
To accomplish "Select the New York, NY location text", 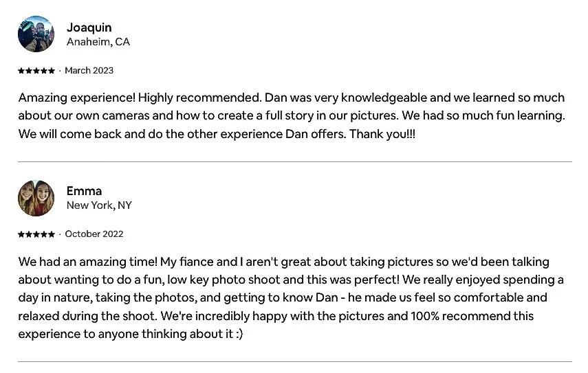I will (99, 205).
